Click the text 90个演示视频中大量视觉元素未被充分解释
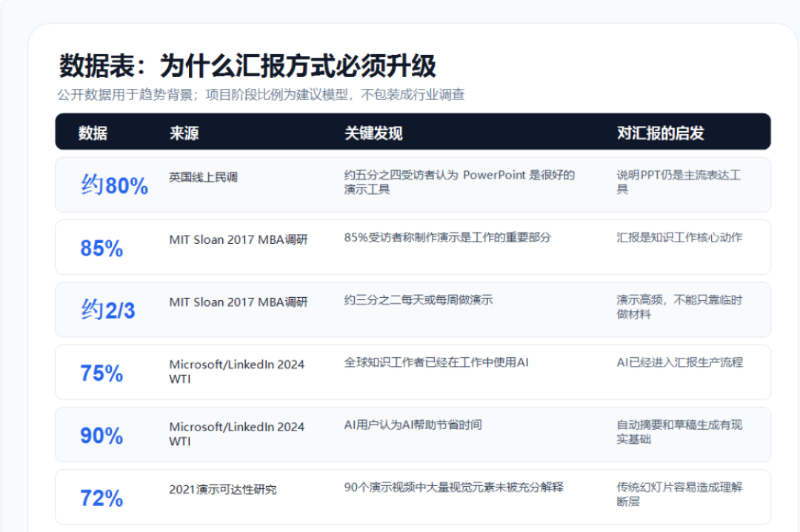This screenshot has width=800, height=532. tap(453, 487)
